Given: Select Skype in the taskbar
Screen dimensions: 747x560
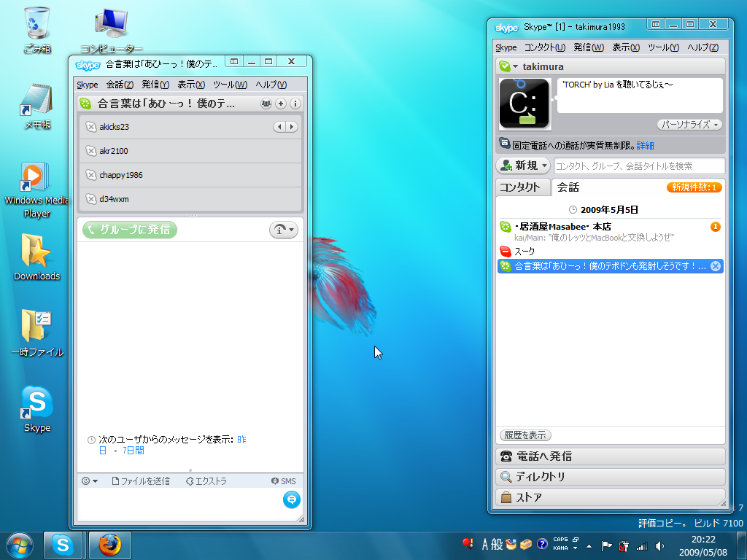Looking at the screenshot, I should (63, 545).
